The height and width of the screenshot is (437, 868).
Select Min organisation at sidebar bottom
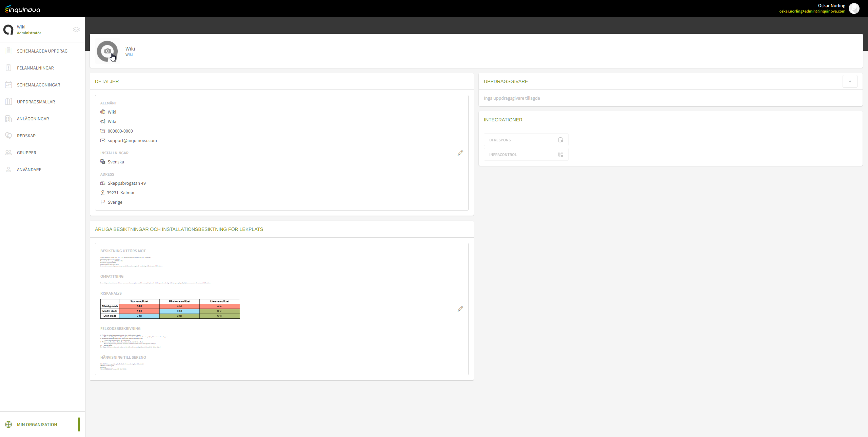tap(37, 424)
